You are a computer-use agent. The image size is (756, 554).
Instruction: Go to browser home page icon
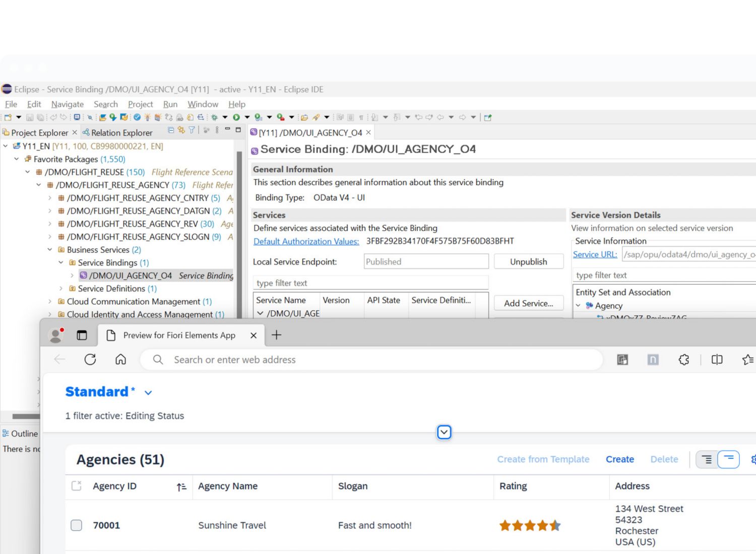tap(120, 360)
